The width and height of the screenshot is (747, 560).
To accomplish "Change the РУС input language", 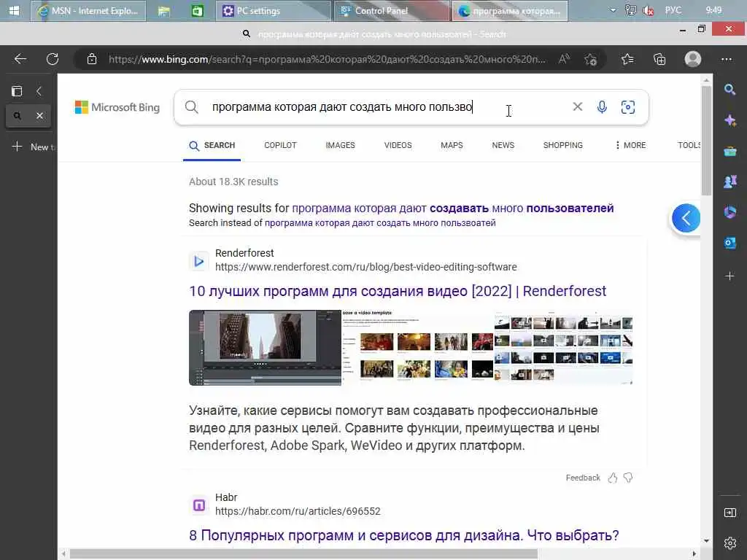I will [x=673, y=10].
